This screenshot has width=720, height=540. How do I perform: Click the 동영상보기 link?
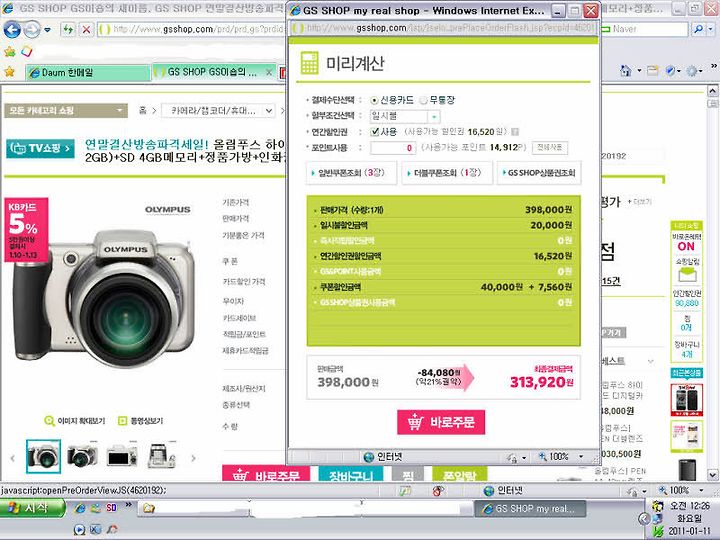[141, 421]
